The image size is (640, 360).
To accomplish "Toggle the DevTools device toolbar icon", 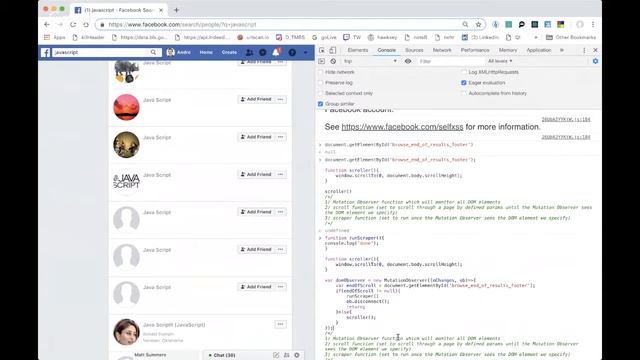I will [333, 50].
